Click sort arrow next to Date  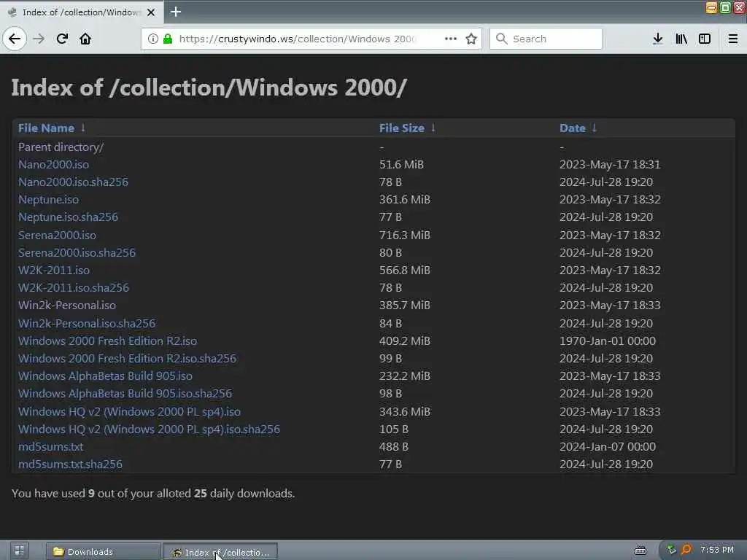(594, 128)
